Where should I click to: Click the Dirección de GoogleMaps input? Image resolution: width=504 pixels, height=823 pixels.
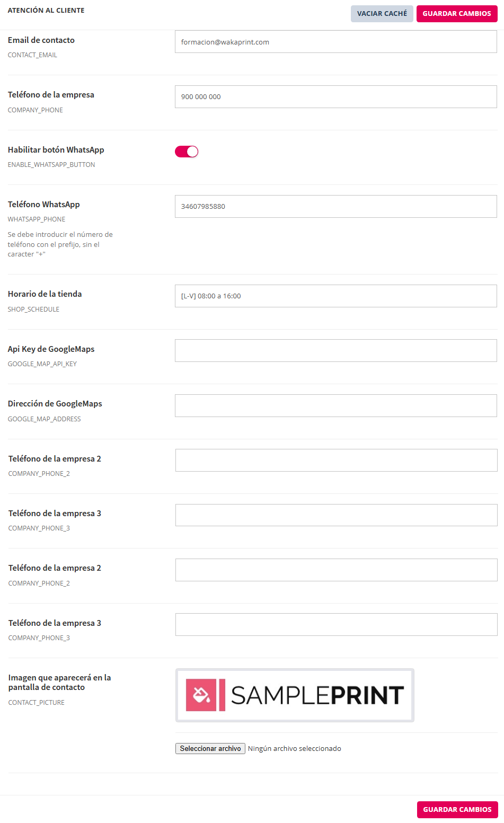click(x=335, y=406)
